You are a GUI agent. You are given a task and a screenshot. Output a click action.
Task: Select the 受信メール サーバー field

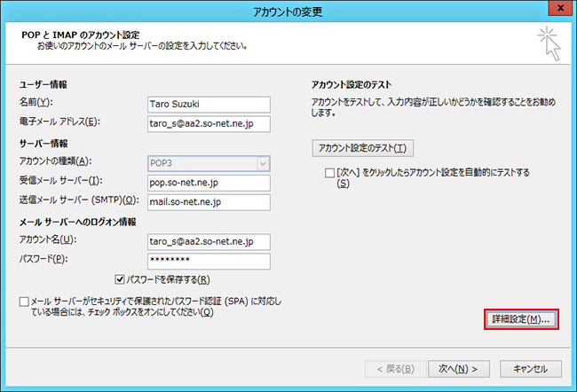(208, 181)
